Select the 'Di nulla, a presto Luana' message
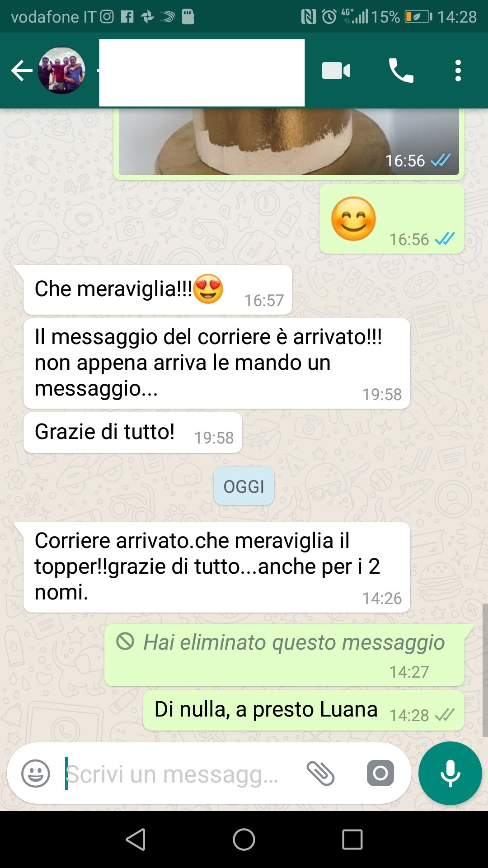This screenshot has height=868, width=488. coord(304,710)
